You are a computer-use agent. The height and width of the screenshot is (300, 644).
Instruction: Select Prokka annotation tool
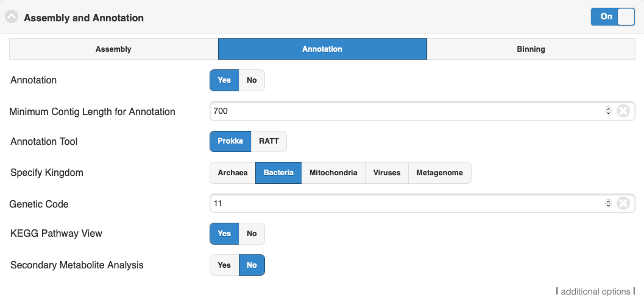click(x=230, y=142)
